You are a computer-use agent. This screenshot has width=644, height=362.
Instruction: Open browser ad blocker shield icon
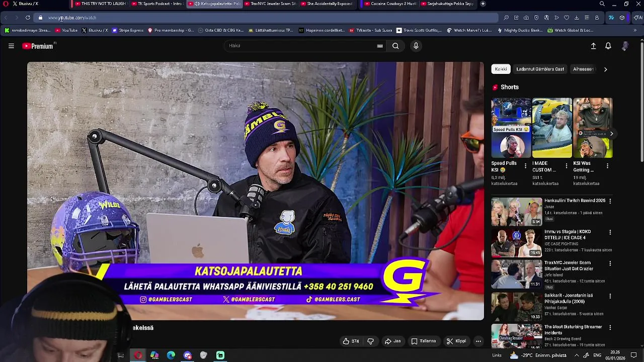(536, 18)
